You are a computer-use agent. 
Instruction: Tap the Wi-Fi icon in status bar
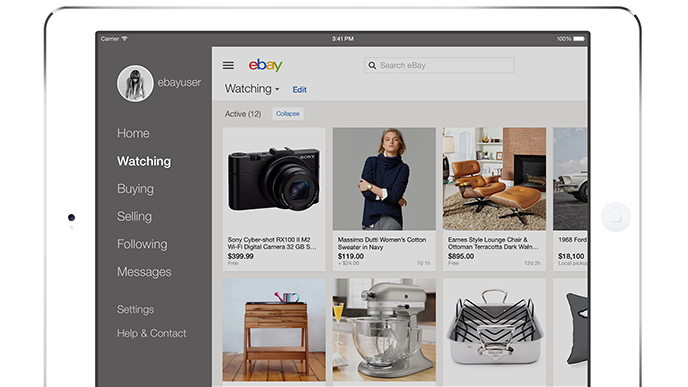[x=125, y=39]
